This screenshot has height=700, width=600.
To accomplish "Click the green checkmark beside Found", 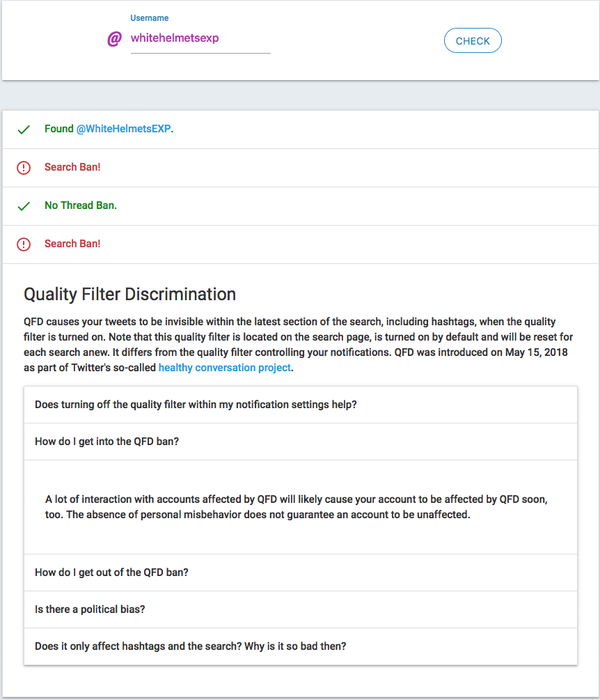I will pos(24,130).
